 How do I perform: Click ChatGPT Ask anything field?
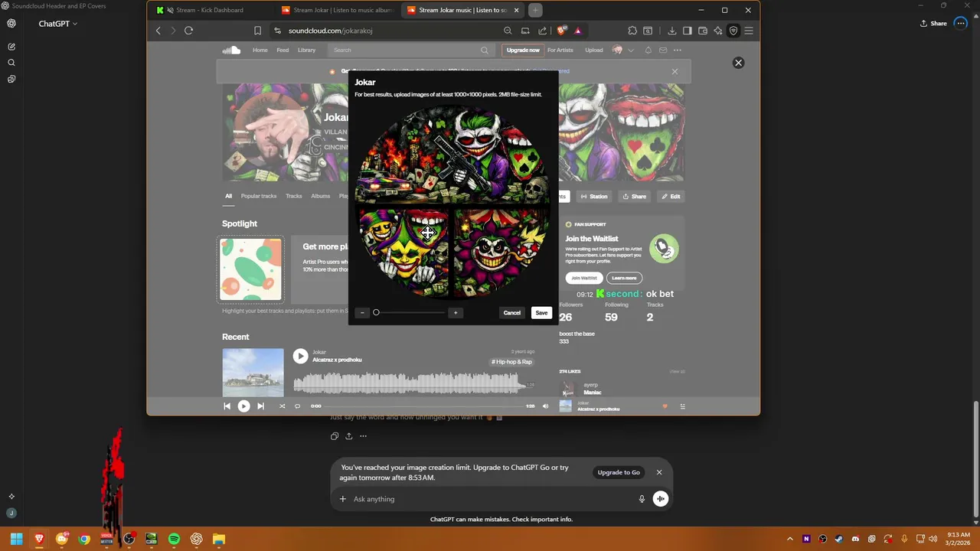(490, 499)
